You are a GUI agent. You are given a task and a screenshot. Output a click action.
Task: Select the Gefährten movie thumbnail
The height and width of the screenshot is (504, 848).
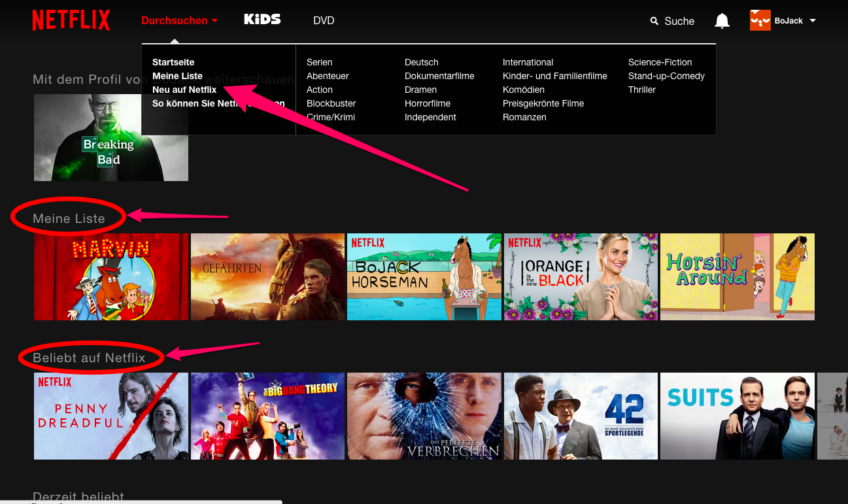(x=267, y=277)
